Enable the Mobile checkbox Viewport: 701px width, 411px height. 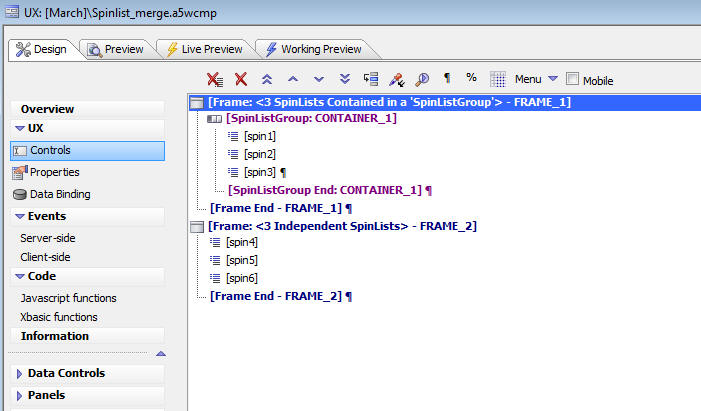click(x=572, y=79)
